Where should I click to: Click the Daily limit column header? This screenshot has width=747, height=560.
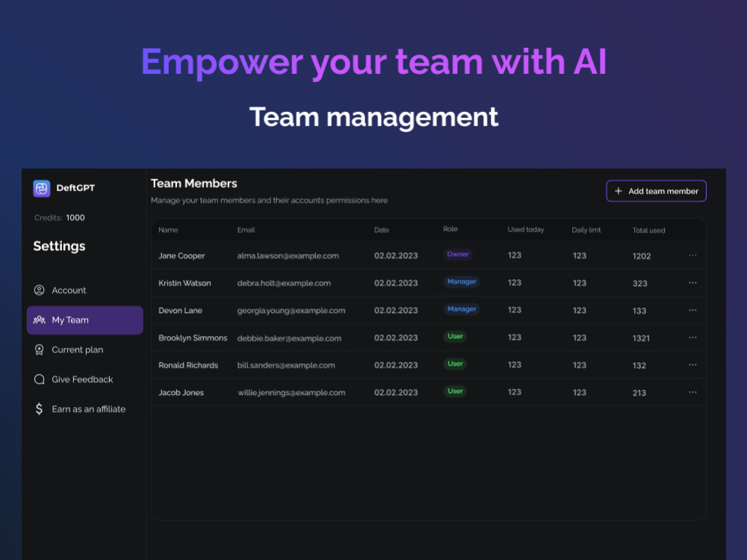(x=586, y=230)
